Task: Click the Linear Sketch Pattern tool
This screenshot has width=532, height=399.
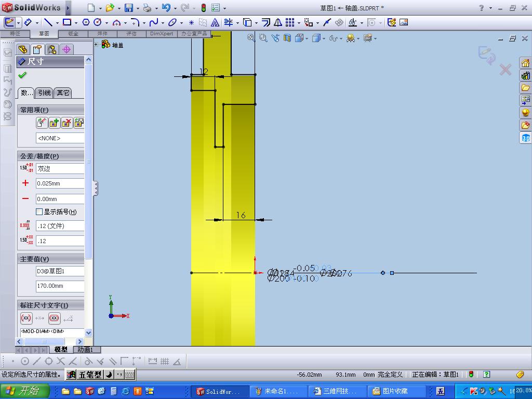Action: pos(290,23)
